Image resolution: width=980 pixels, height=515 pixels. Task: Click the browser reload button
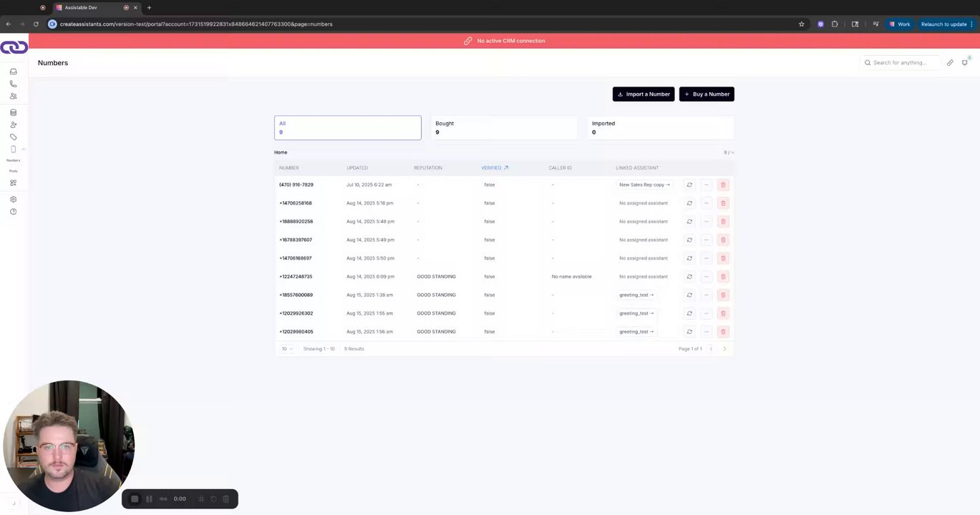(x=36, y=24)
